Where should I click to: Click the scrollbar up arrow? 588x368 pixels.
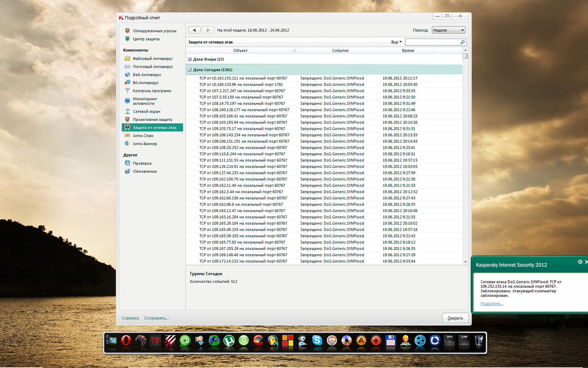pos(465,50)
